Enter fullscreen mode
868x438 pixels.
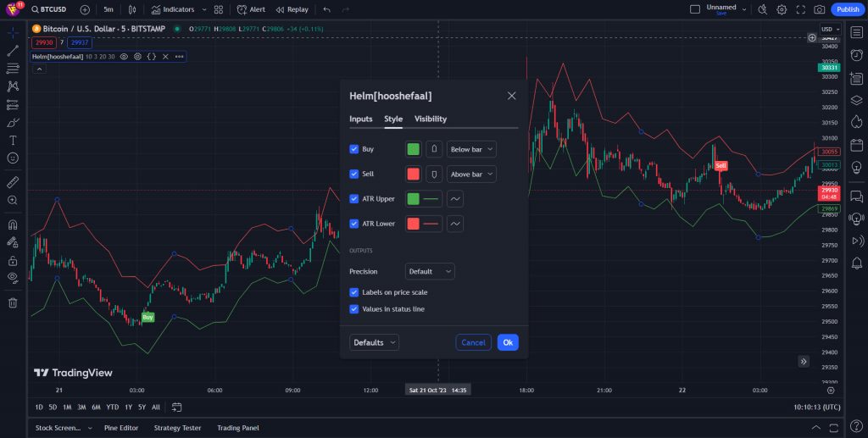(800, 9)
